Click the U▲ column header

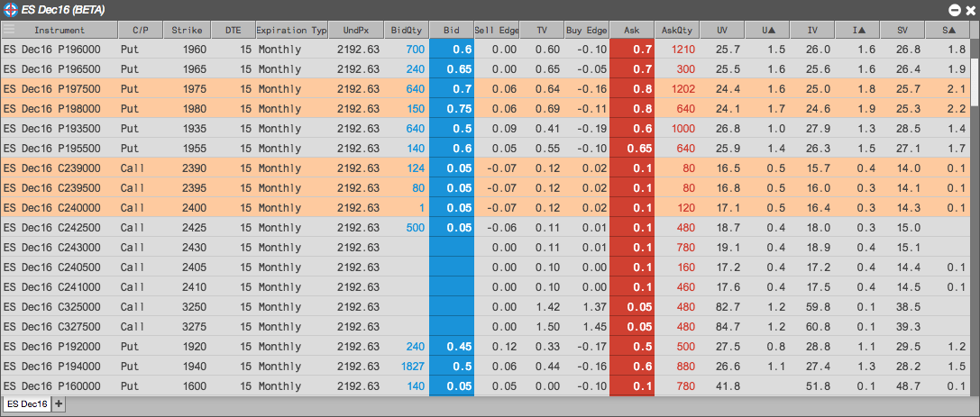(x=767, y=30)
